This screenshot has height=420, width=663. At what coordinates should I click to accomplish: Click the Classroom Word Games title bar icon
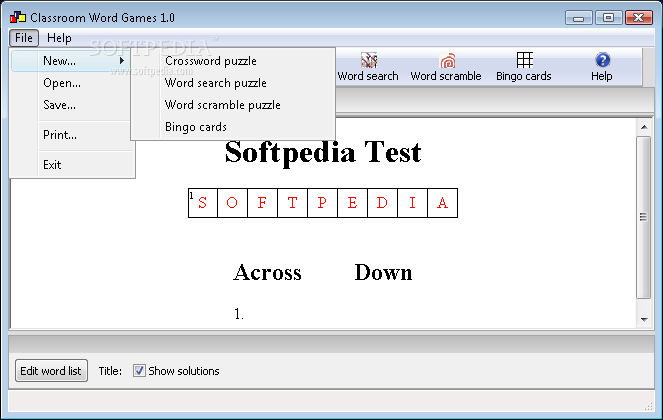(18, 17)
